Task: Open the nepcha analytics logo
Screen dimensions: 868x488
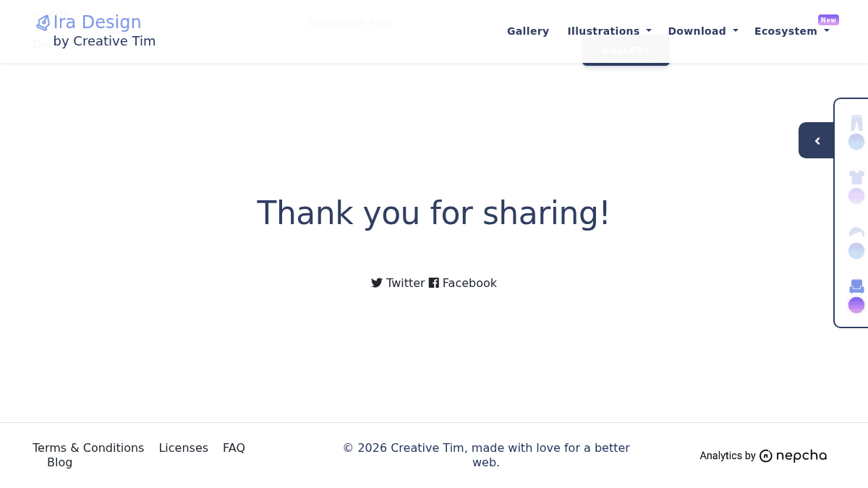Action: 793,455
